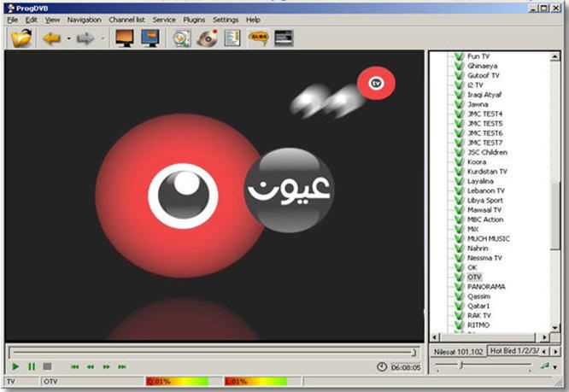Screen dimensions: 569x392
Task: Skip to start with previous-track button
Action: pyautogui.click(x=74, y=367)
